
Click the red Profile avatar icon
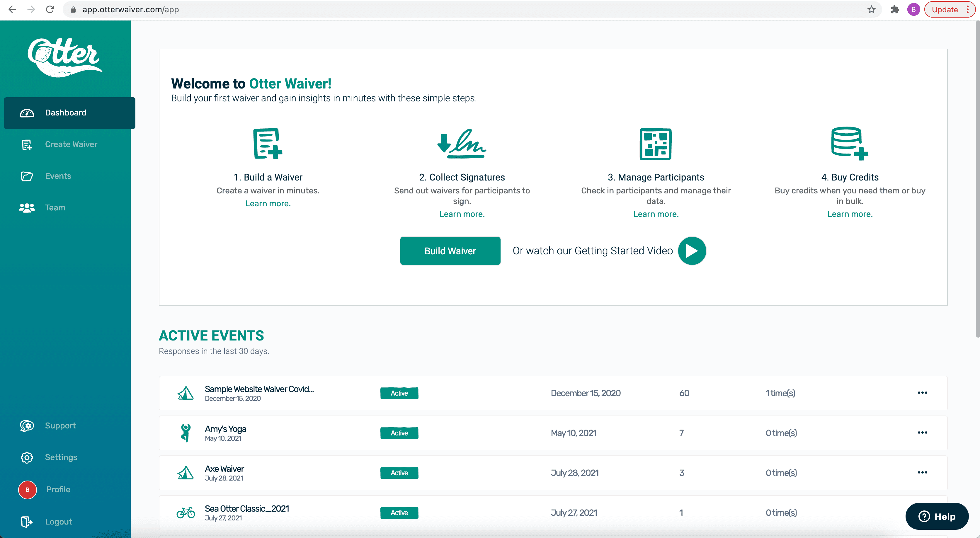27,490
